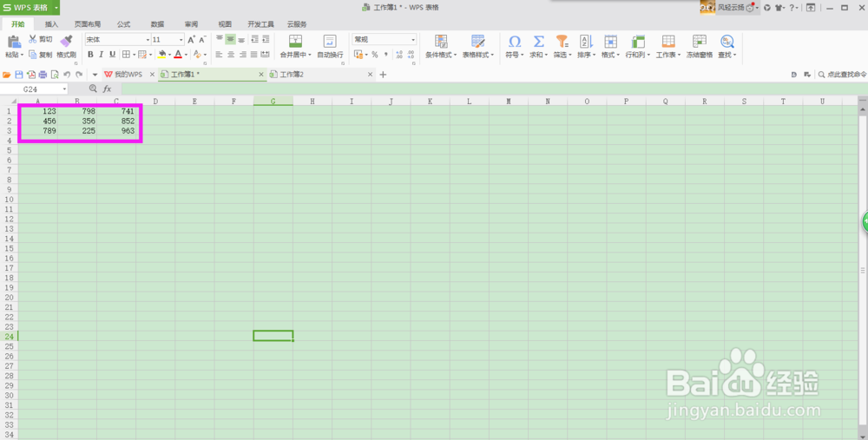Switch to the 公式 (Formulas) ribbon tab
The width and height of the screenshot is (868, 440).
click(x=123, y=24)
